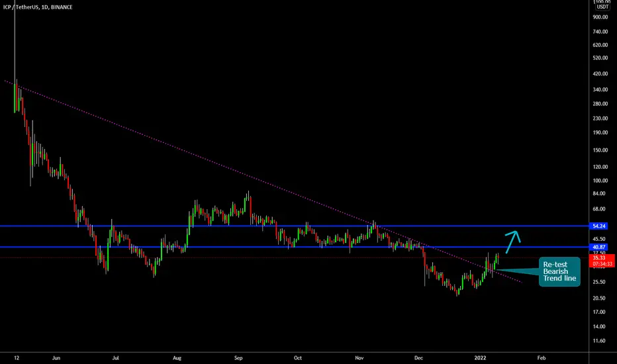This screenshot has width=617, height=364.
Task: Select the 40.87 blue price level label
Action: pos(599,247)
